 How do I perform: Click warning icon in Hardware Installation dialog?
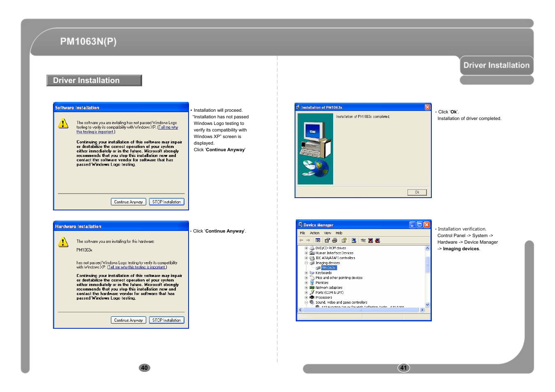click(x=63, y=242)
